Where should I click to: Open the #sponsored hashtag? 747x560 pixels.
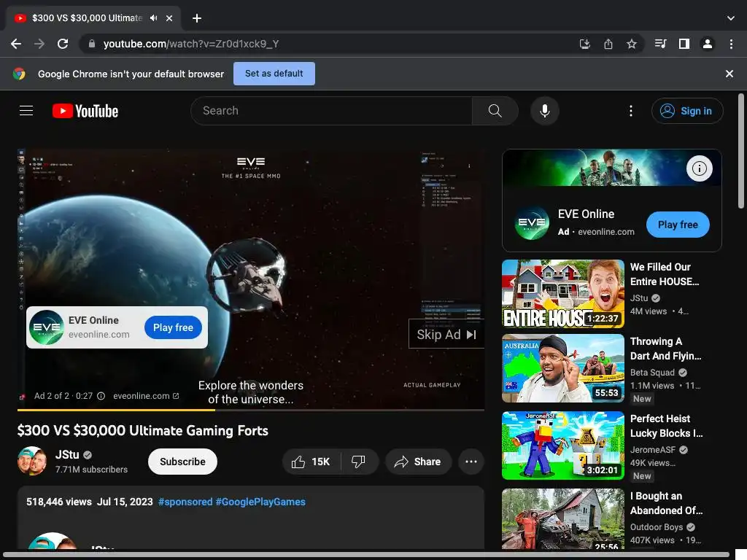[x=185, y=502]
